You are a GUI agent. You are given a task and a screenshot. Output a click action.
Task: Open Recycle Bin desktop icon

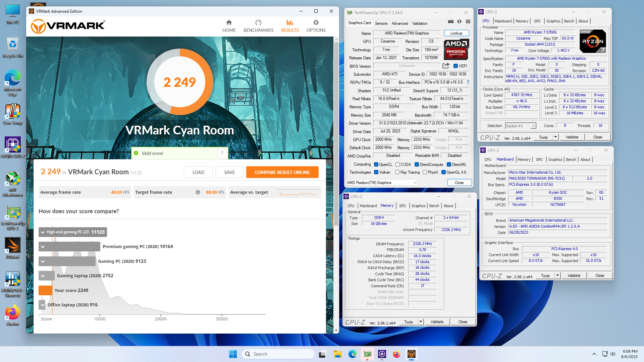[12, 47]
